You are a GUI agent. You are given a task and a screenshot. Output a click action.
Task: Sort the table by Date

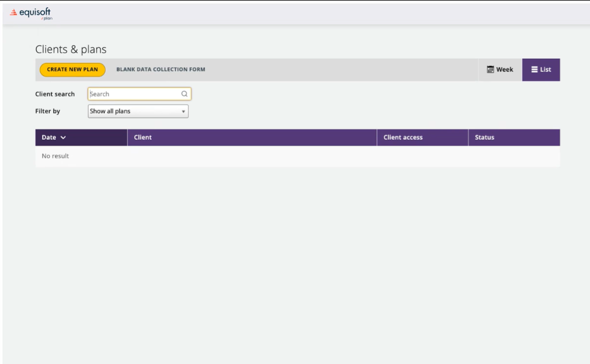click(x=51, y=138)
